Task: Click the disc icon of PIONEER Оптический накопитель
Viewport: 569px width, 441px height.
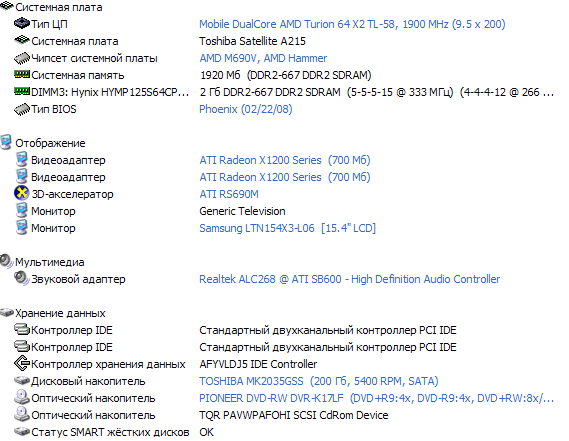Action: pos(21,397)
